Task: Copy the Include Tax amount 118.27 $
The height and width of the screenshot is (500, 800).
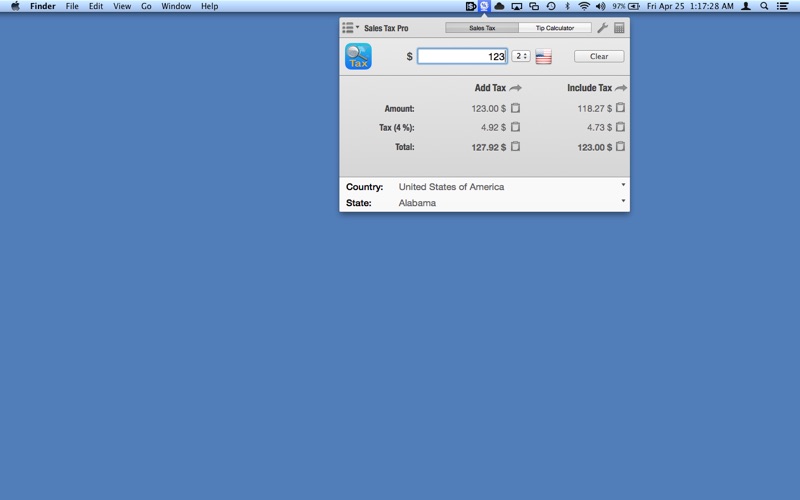Action: pos(620,108)
